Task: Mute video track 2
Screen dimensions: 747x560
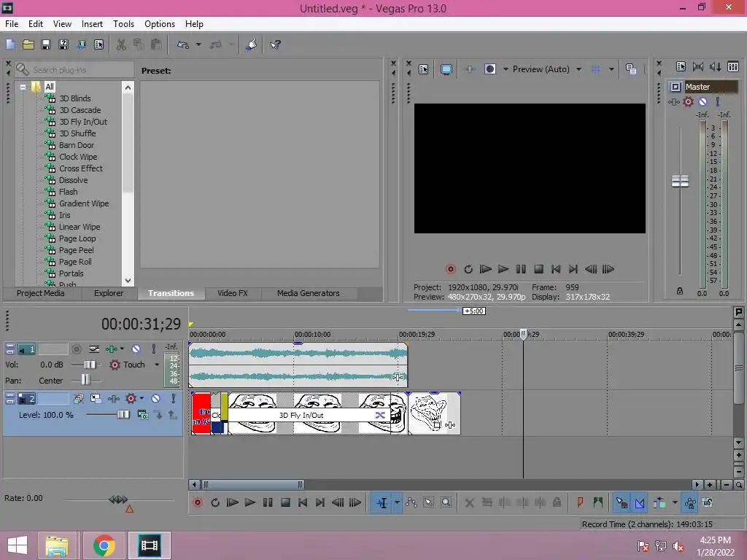Action: click(x=156, y=399)
